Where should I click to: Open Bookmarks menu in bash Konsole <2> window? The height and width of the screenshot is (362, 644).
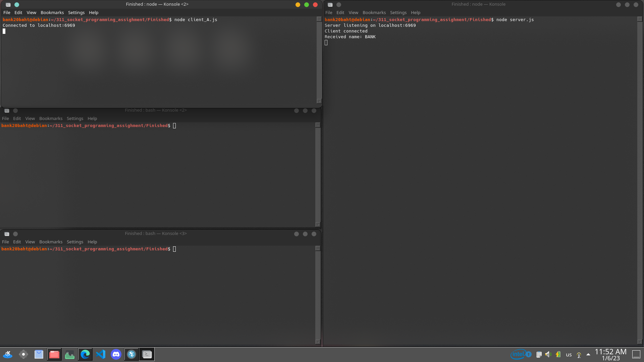pos(51,118)
